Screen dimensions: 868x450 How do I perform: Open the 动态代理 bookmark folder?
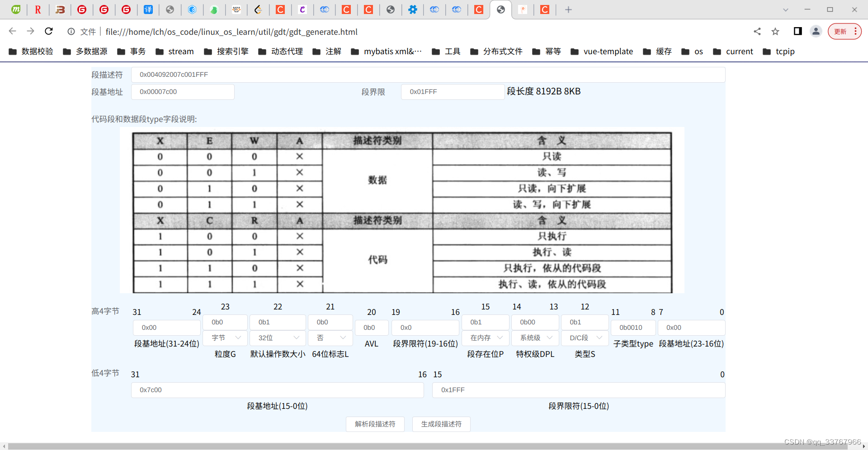[280, 52]
